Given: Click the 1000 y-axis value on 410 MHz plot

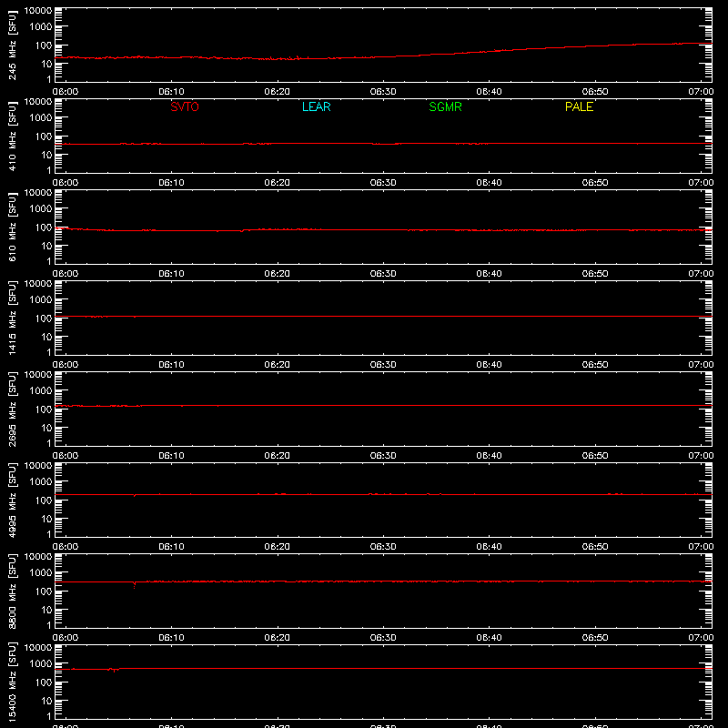Looking at the screenshot, I should tap(41, 117).
